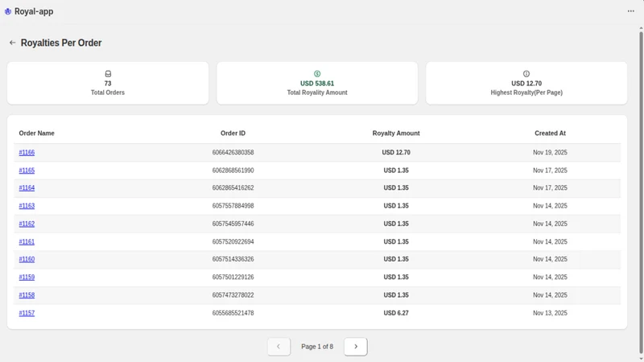Viewport: 644px width, 362px height.
Task: Open order #1157 link
Action: tap(27, 313)
